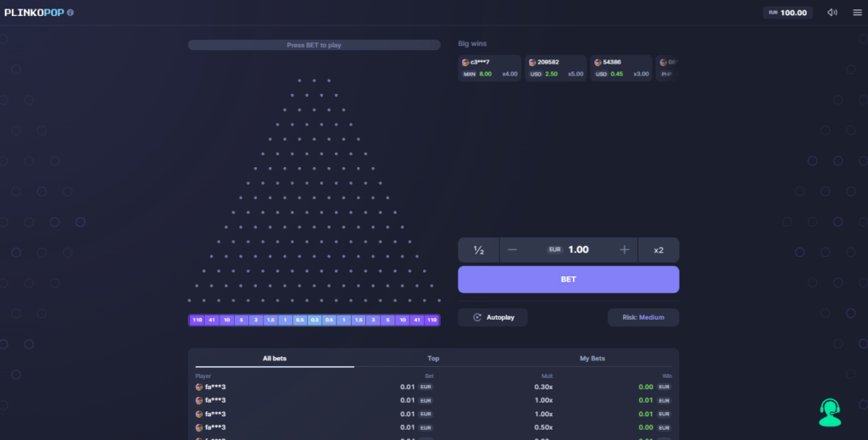Switch to the My Bets tab
This screenshot has height=440, width=868.
pyautogui.click(x=593, y=359)
